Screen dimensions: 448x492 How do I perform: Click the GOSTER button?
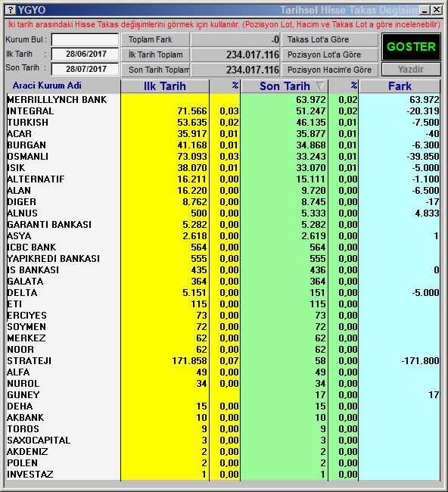coord(411,47)
